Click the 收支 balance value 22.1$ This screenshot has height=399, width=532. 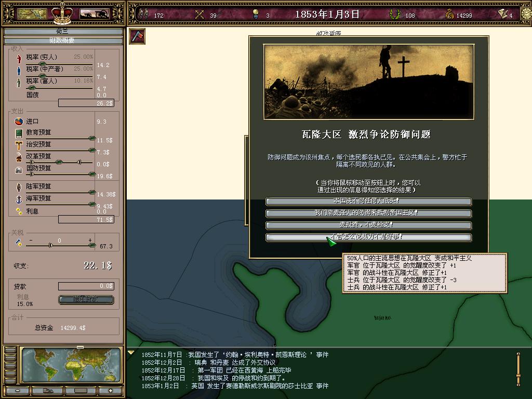(98, 265)
